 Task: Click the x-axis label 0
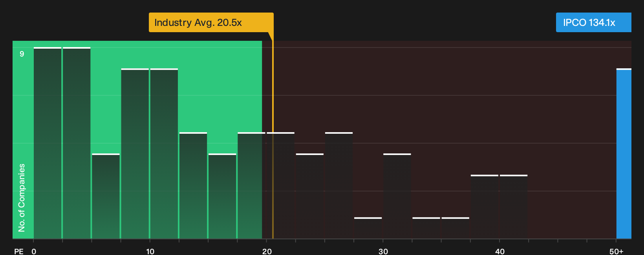pos(34,251)
